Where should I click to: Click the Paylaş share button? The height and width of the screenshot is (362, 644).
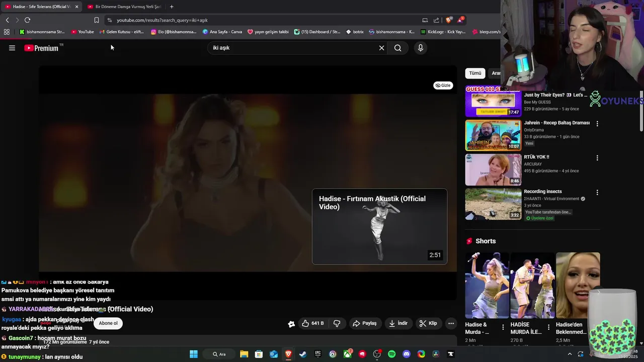(x=365, y=323)
